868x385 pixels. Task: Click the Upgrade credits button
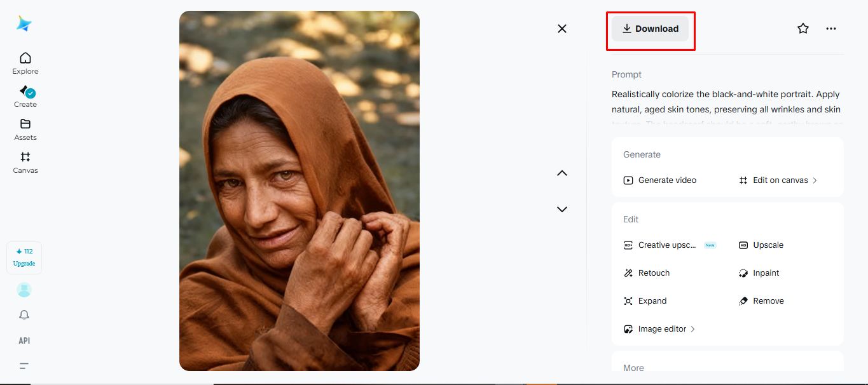tap(24, 257)
